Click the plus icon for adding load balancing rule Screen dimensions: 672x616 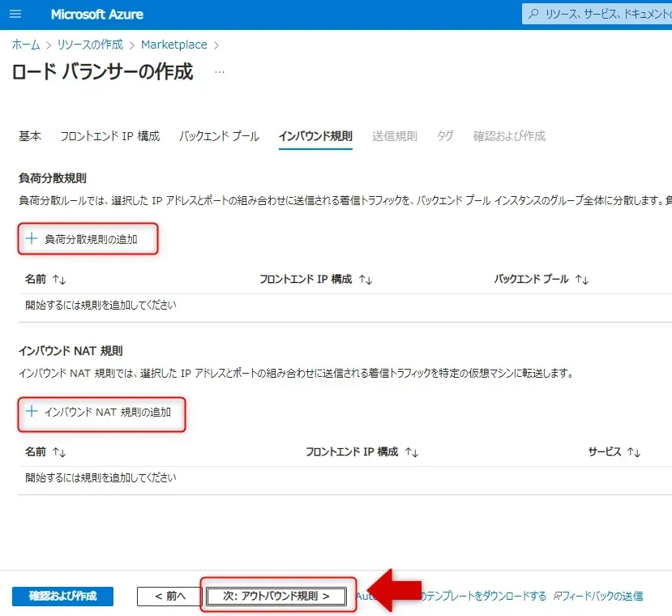click(x=32, y=239)
